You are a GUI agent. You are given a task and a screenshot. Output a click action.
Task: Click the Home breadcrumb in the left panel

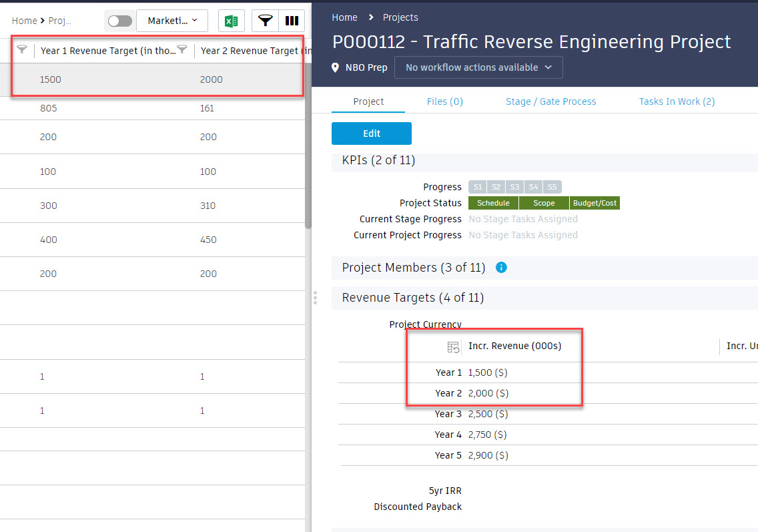[x=24, y=21]
